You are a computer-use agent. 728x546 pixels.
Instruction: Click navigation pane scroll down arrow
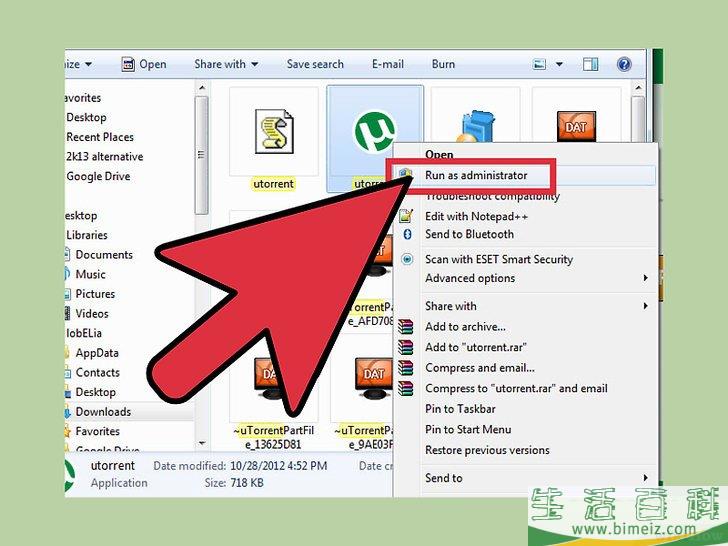[202, 443]
